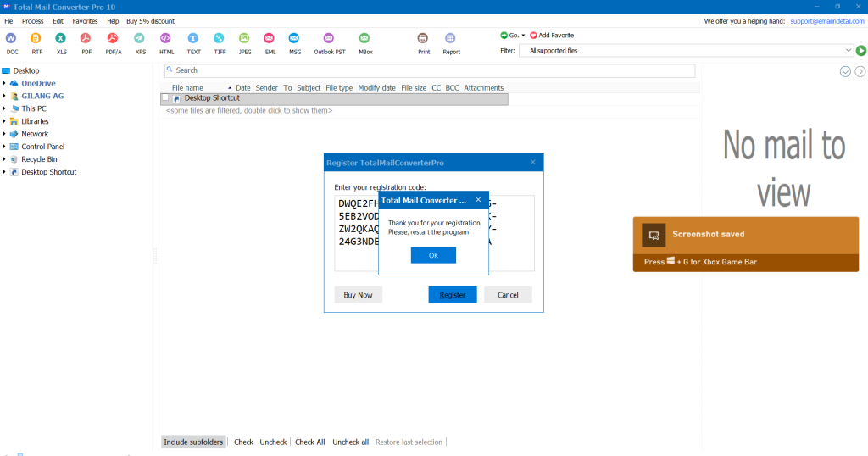This screenshot has height=456, width=868.
Task: Pick the XPS format icon
Action: pos(140,38)
